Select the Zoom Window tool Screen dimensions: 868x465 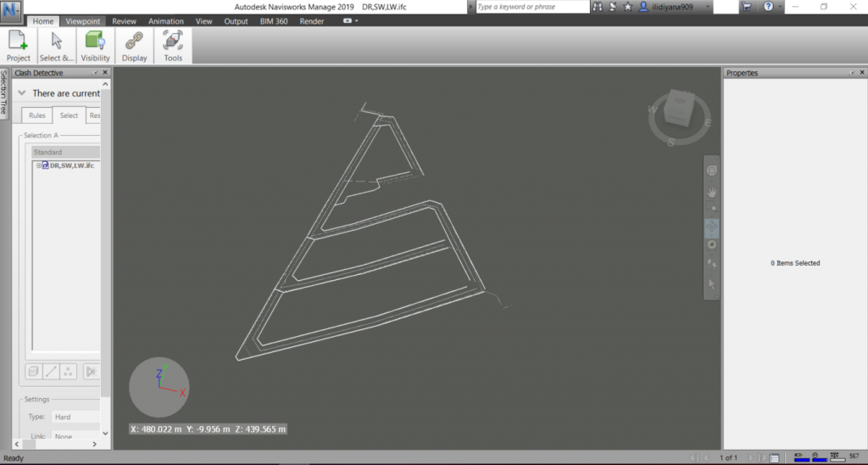[x=712, y=209]
